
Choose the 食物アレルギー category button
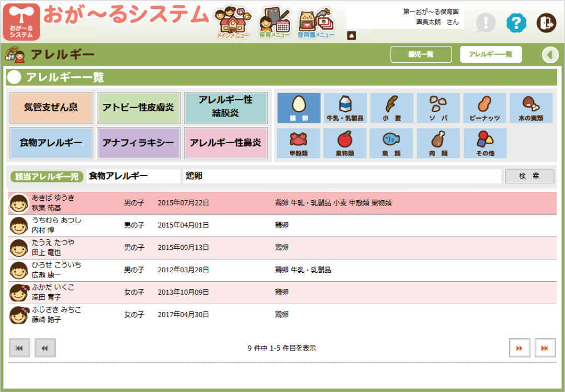[x=51, y=143]
